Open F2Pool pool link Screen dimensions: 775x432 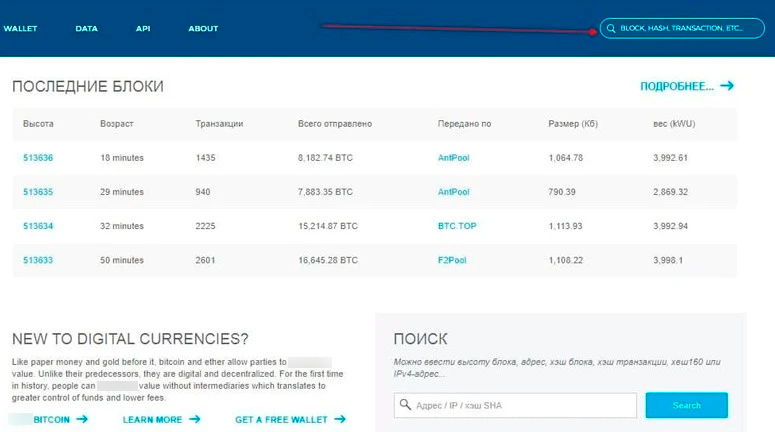click(453, 260)
